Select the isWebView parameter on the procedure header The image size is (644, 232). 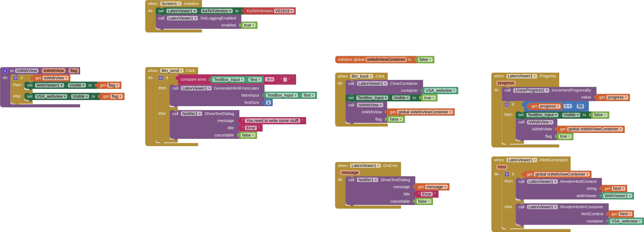click(53, 71)
